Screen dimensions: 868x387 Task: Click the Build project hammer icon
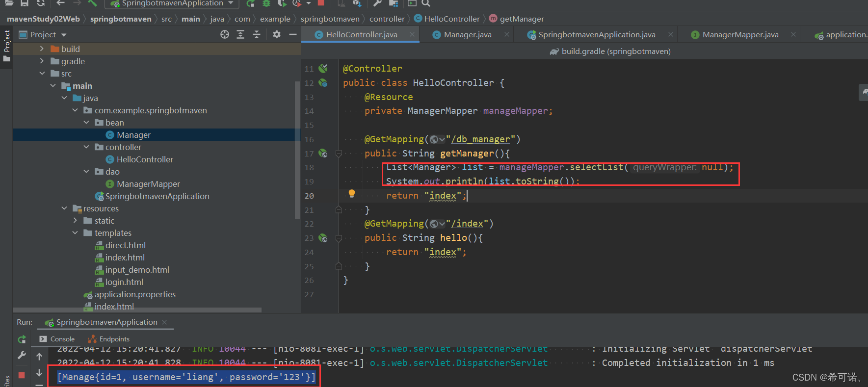[92, 3]
